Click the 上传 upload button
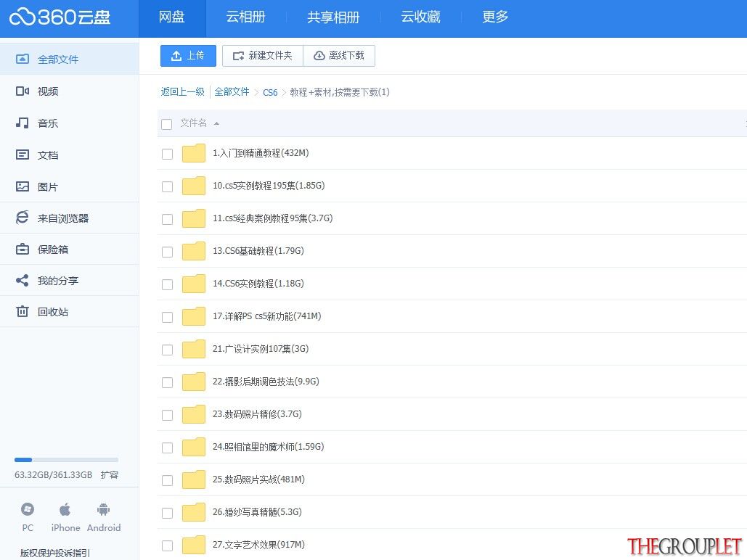The width and height of the screenshot is (747, 560). click(188, 56)
